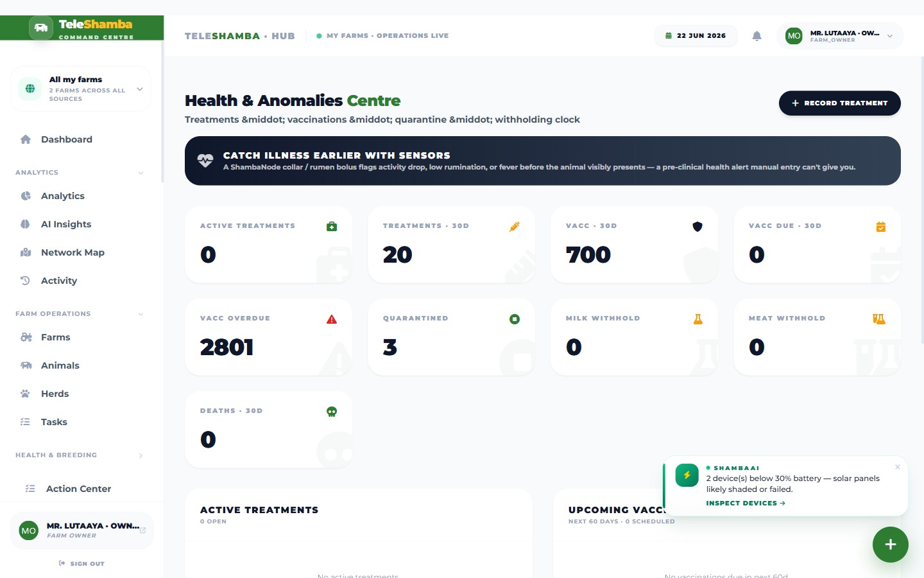
Task: Click the flask icon on Milk Withhold card
Action: click(x=697, y=319)
